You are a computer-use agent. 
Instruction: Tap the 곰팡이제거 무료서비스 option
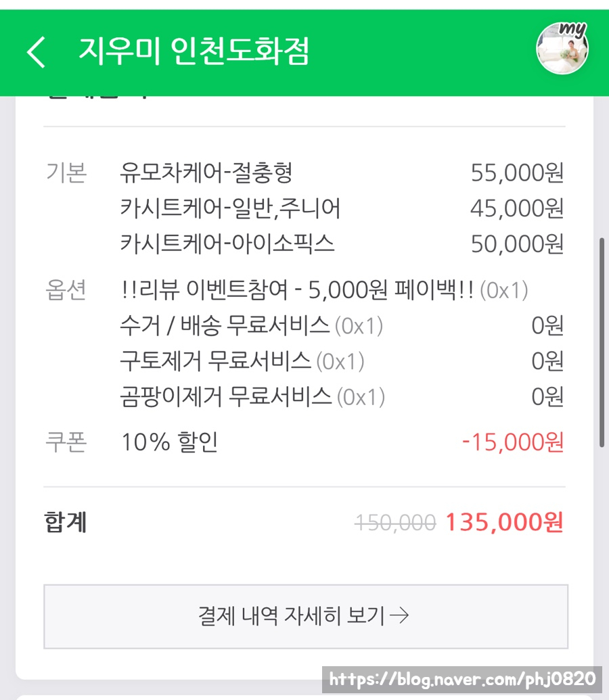[x=252, y=396]
